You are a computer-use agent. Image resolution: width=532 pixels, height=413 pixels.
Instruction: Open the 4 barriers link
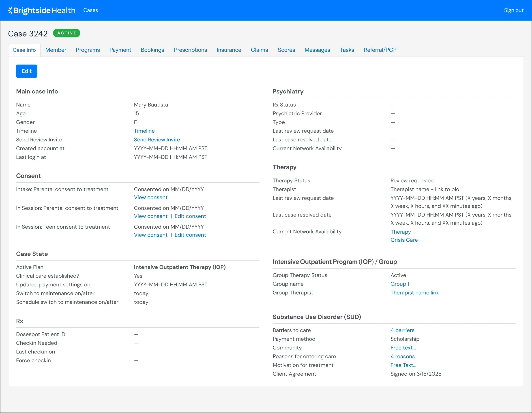[x=402, y=330]
